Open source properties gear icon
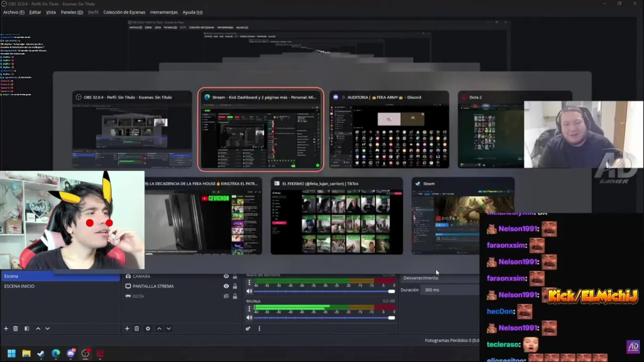644x362 pixels. (147, 328)
